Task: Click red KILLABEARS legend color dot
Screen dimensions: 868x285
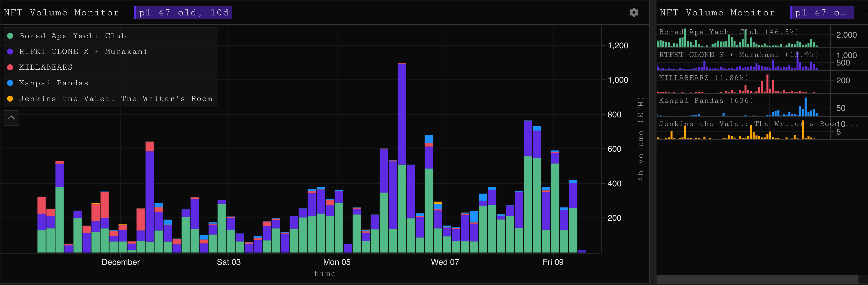Action: [x=10, y=67]
